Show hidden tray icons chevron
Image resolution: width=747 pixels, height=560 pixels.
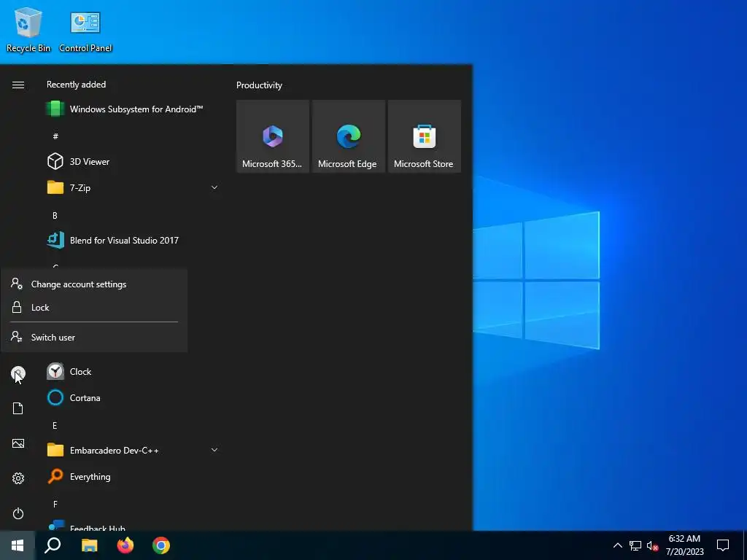point(617,545)
